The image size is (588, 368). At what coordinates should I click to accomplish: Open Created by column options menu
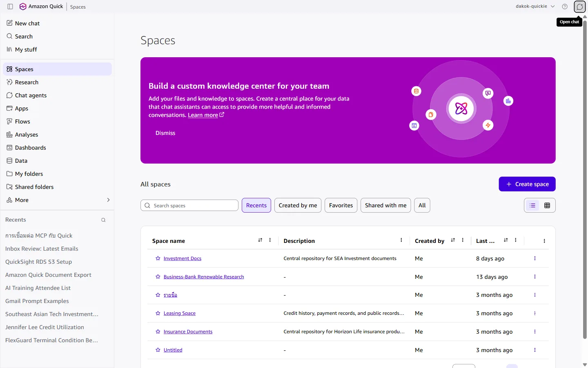[x=463, y=240]
